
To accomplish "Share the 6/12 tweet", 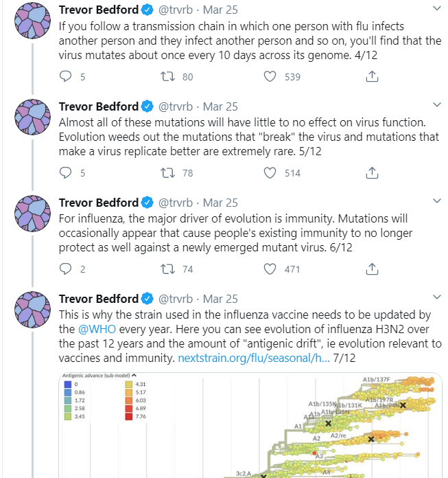I will (372, 269).
